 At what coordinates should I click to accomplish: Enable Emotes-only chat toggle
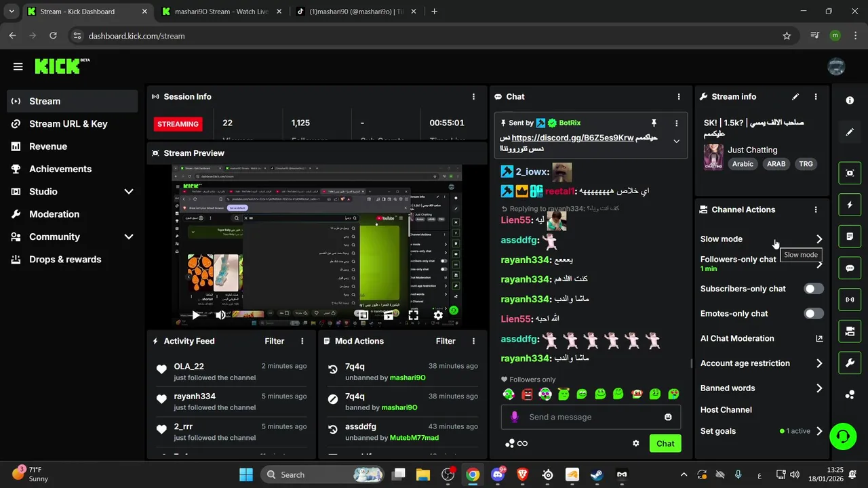coord(814,313)
